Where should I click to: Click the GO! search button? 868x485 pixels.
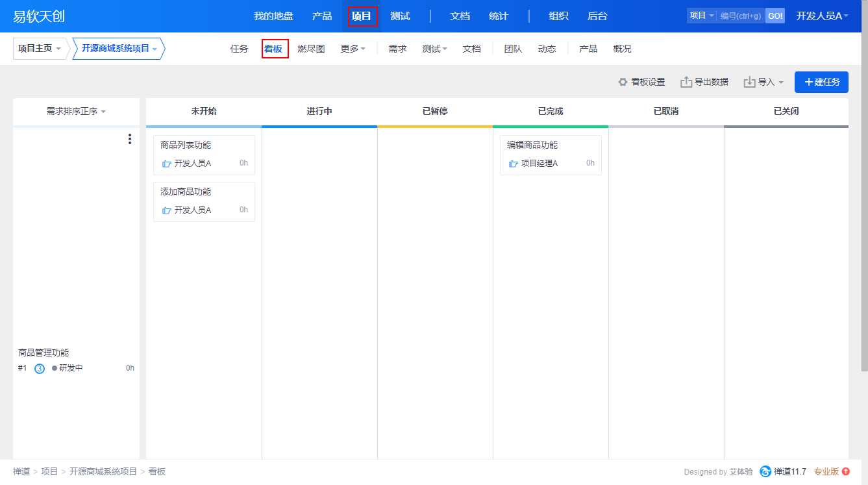coord(775,16)
